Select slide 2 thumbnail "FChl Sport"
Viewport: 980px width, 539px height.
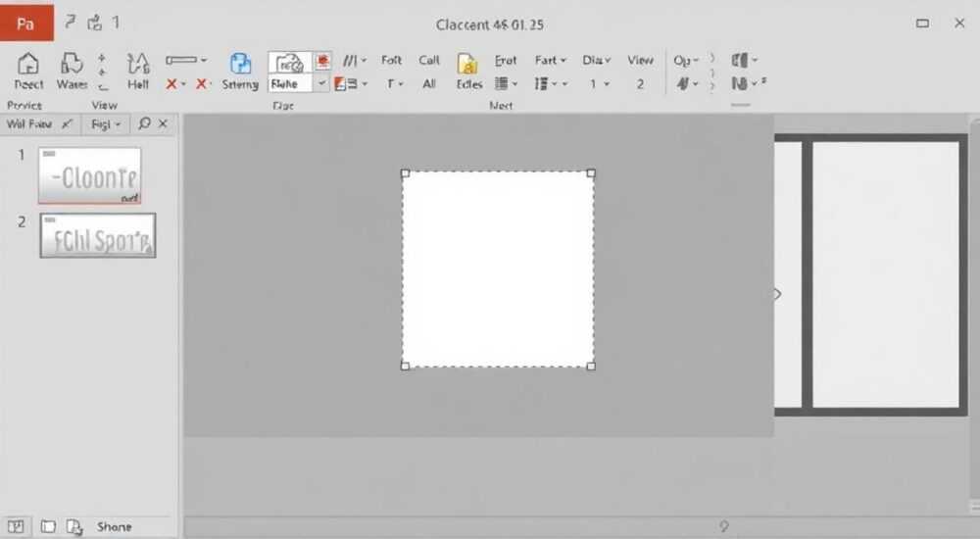[x=97, y=236]
